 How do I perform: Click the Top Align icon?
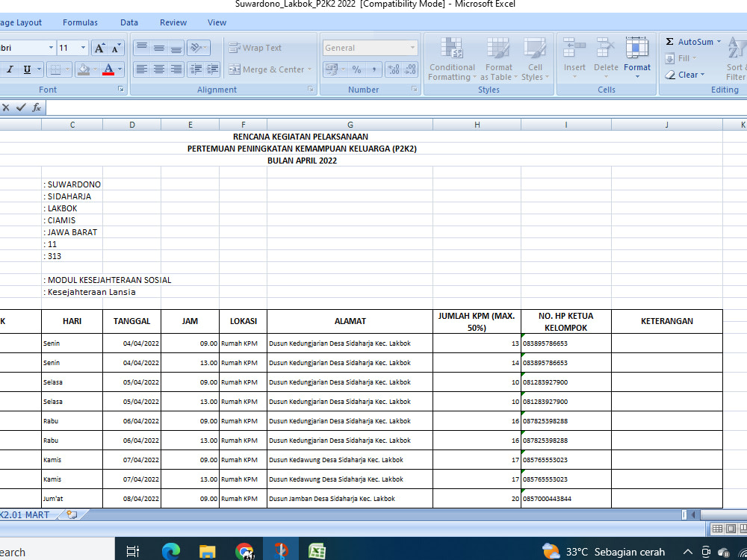(x=141, y=48)
